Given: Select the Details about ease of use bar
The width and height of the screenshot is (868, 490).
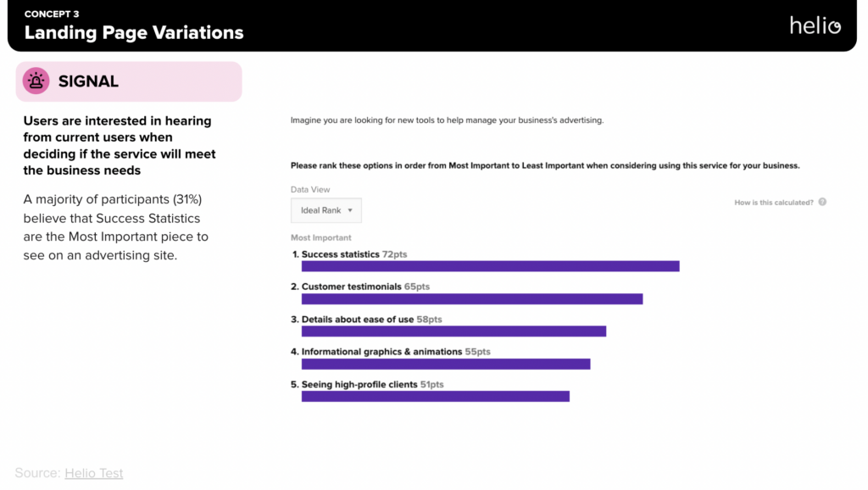Looking at the screenshot, I should 453,331.
